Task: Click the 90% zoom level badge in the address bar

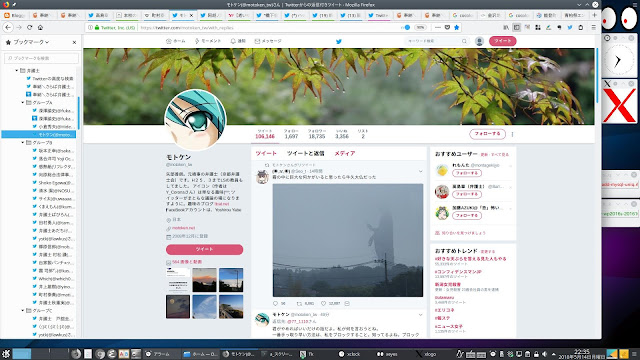Action: click(x=420, y=27)
